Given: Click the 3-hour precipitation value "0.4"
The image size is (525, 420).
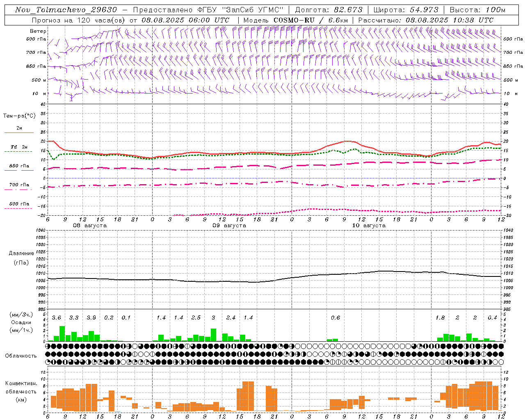Looking at the screenshot, I should click(x=492, y=318).
